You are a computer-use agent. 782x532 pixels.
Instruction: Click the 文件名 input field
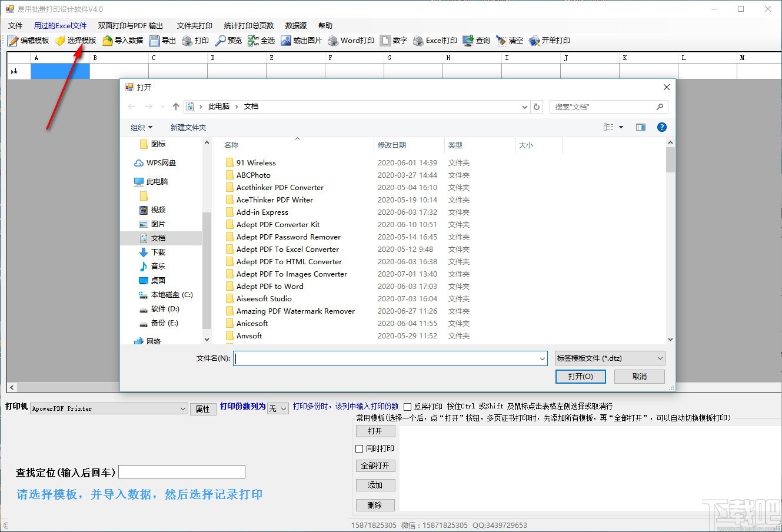point(388,358)
